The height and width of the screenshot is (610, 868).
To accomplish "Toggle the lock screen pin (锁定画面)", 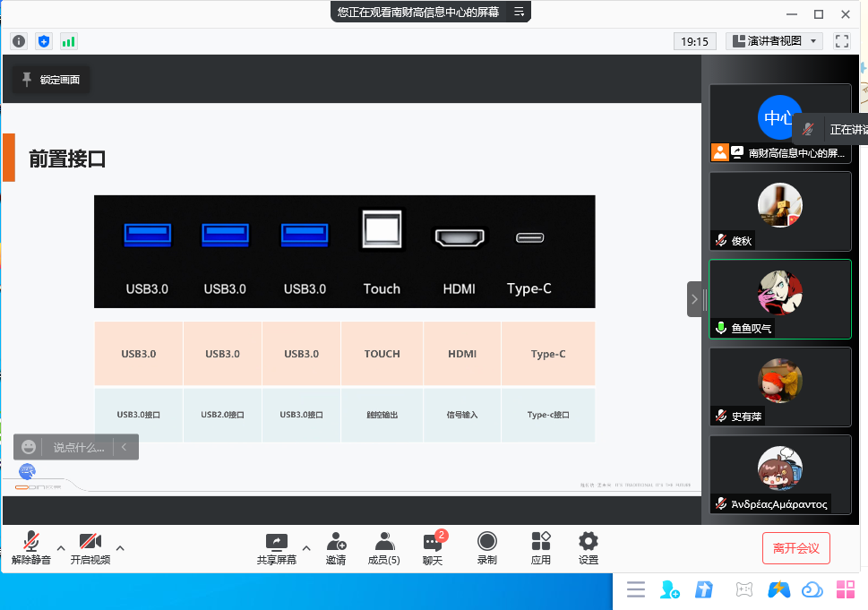I will click(x=50, y=80).
